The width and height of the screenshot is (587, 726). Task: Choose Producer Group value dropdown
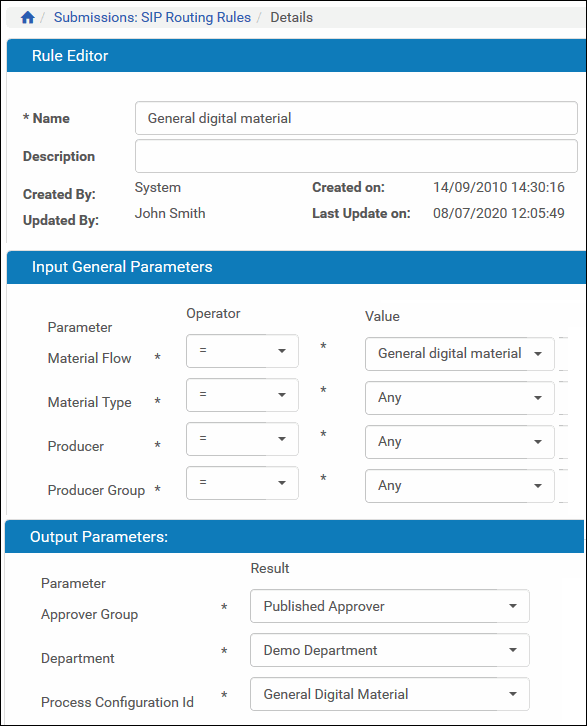coord(459,486)
